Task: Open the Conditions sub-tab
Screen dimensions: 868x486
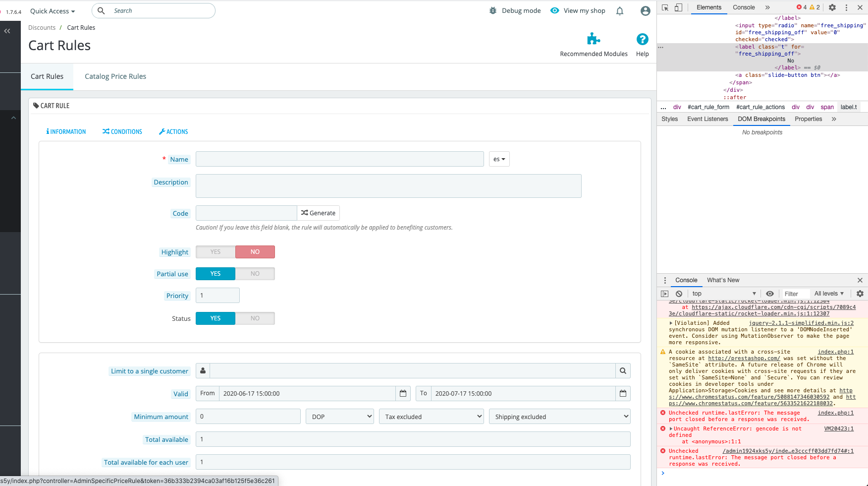Action: [x=122, y=131]
